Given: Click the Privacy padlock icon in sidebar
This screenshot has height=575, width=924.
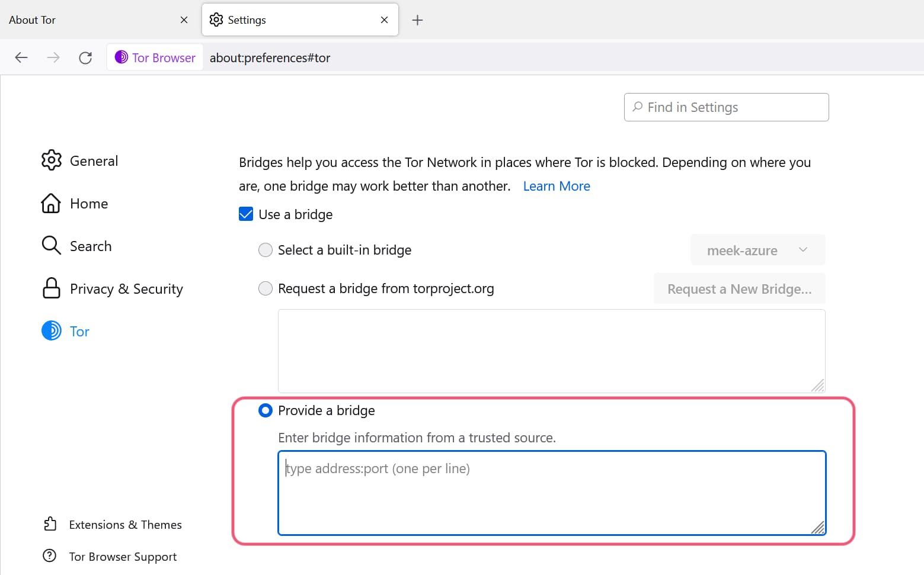Looking at the screenshot, I should pos(52,288).
